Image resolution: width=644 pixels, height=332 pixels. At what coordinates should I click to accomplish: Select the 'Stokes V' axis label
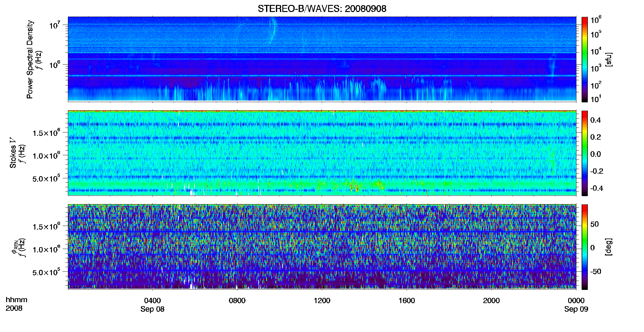click(13, 153)
